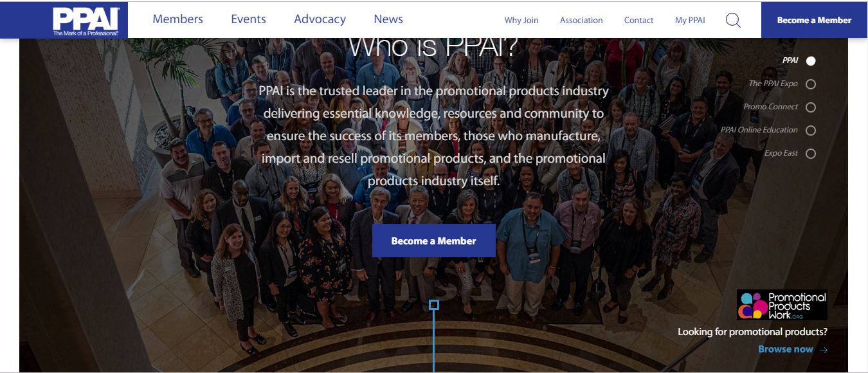Click center Become a Member button
The height and width of the screenshot is (373, 868).
pos(434,241)
